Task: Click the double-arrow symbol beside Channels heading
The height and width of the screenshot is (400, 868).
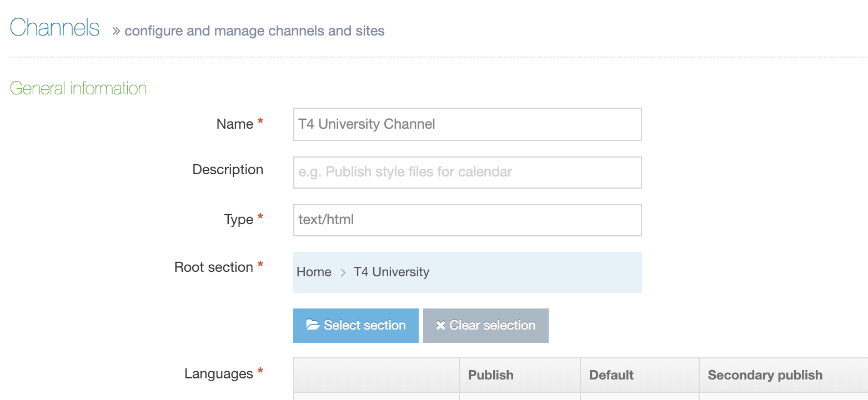Action: click(116, 31)
